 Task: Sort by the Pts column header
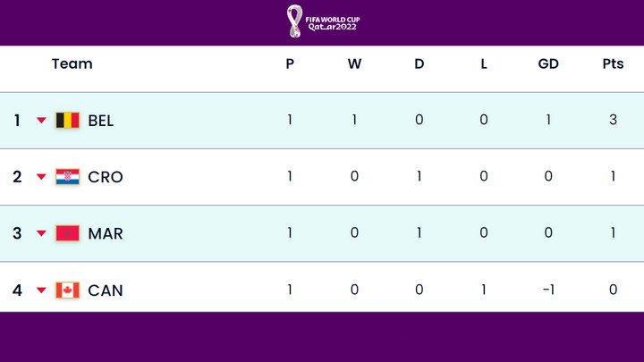point(613,64)
